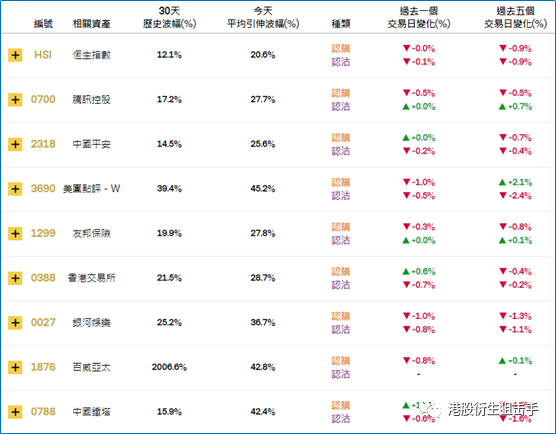The height and width of the screenshot is (434, 556).
Task: Click the 25.6% implied volatility value
Action: tap(263, 144)
